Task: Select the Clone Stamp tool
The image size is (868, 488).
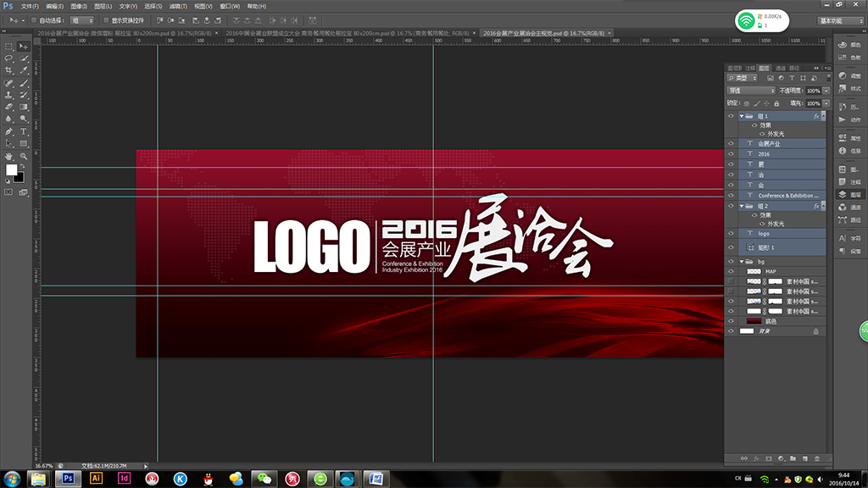Action: 8,95
